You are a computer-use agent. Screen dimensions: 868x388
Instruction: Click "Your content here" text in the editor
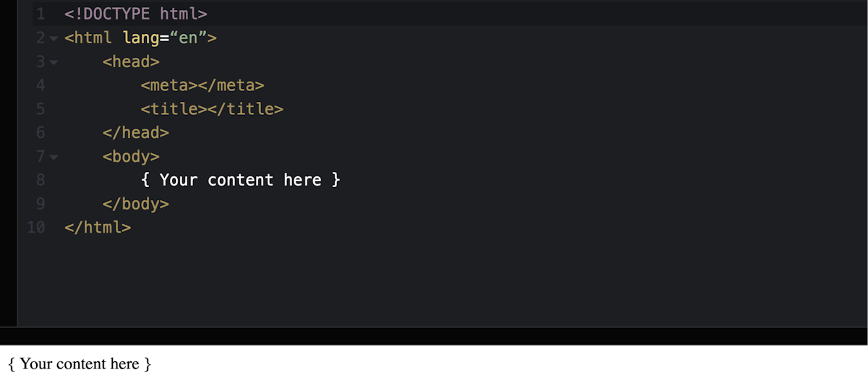pyautogui.click(x=240, y=180)
